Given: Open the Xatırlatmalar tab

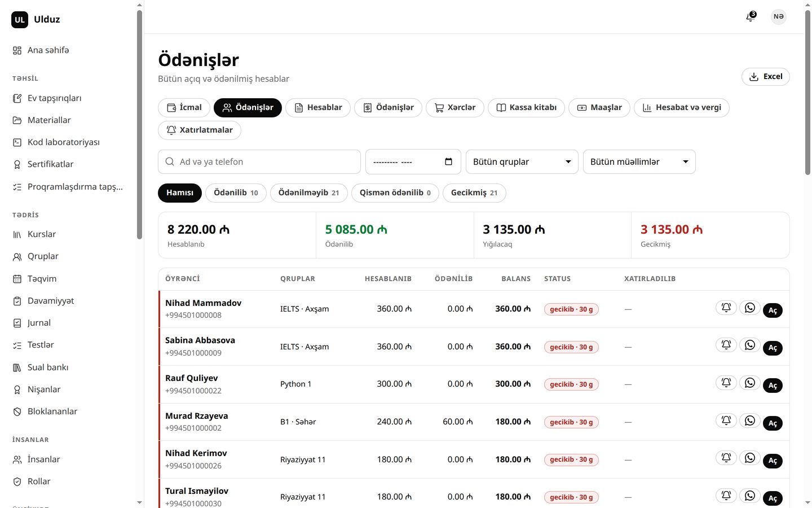Looking at the screenshot, I should pos(200,130).
